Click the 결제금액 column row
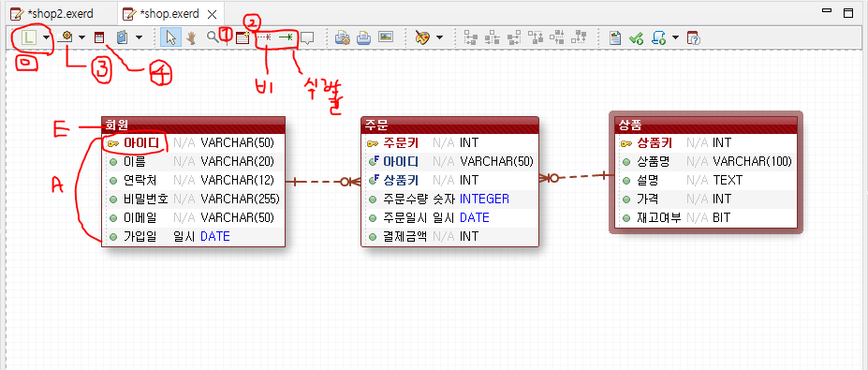 [449, 236]
